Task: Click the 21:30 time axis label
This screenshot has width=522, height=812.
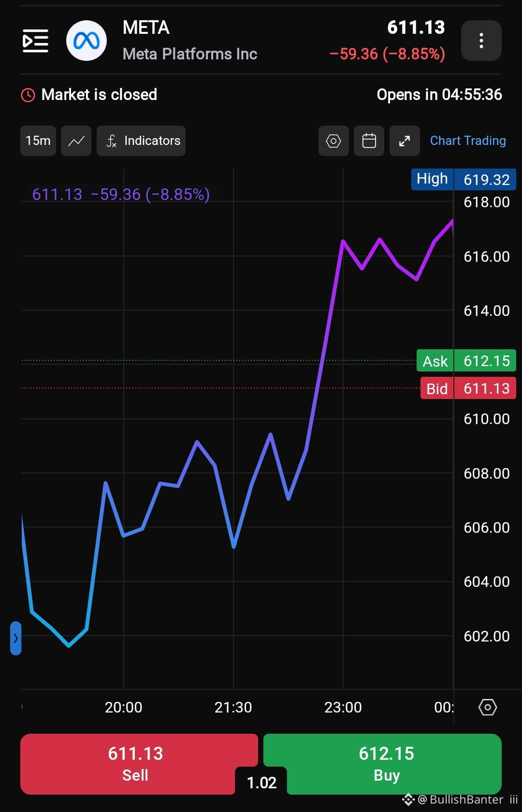Action: click(233, 707)
